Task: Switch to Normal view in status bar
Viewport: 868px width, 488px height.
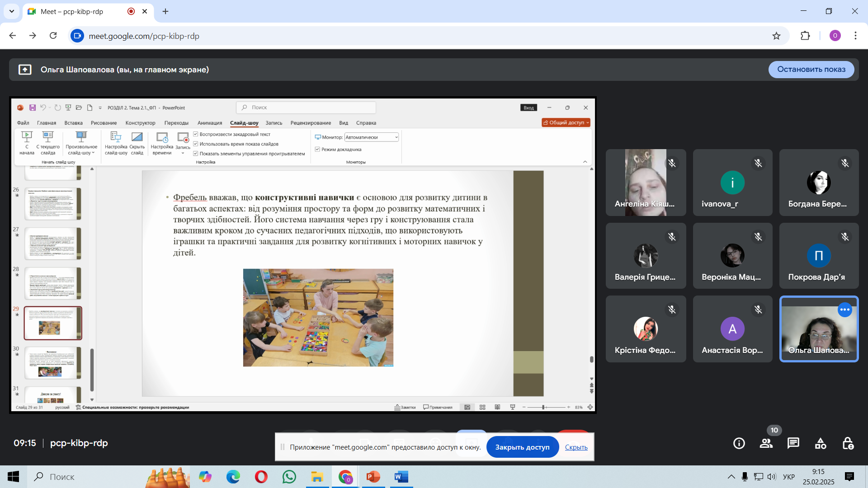Action: point(467,407)
